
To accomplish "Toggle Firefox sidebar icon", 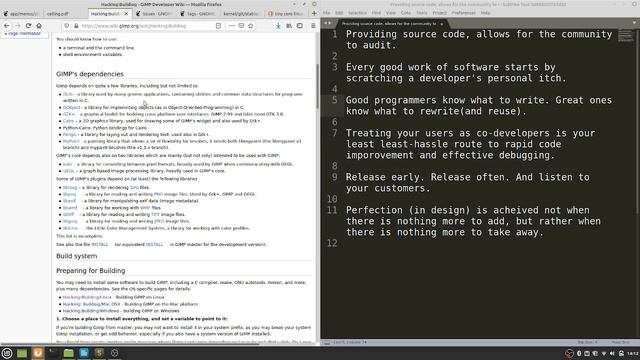I will tap(300, 26).
